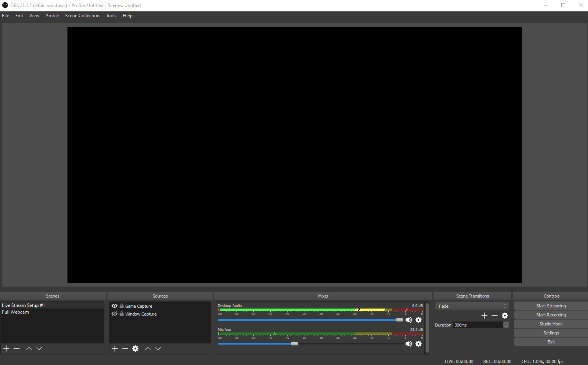Click the Exit button
The width and height of the screenshot is (588, 365).
(x=551, y=342)
